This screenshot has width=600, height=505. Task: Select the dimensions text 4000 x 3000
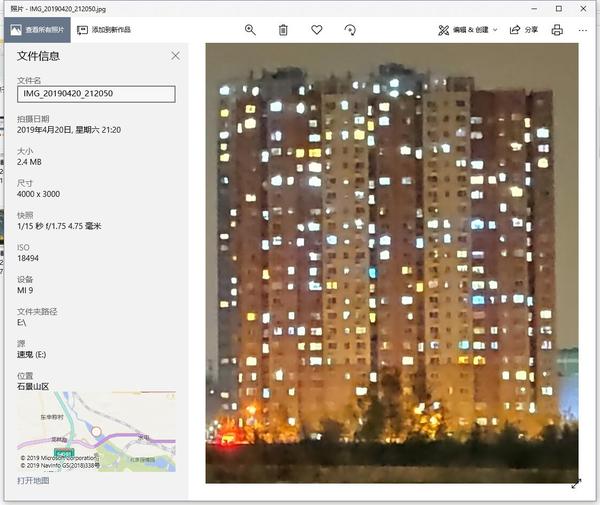coord(38,194)
